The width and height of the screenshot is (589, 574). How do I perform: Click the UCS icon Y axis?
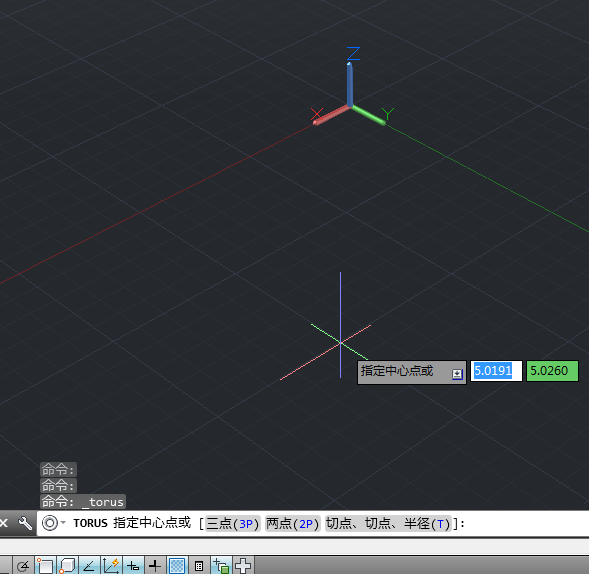[x=368, y=115]
